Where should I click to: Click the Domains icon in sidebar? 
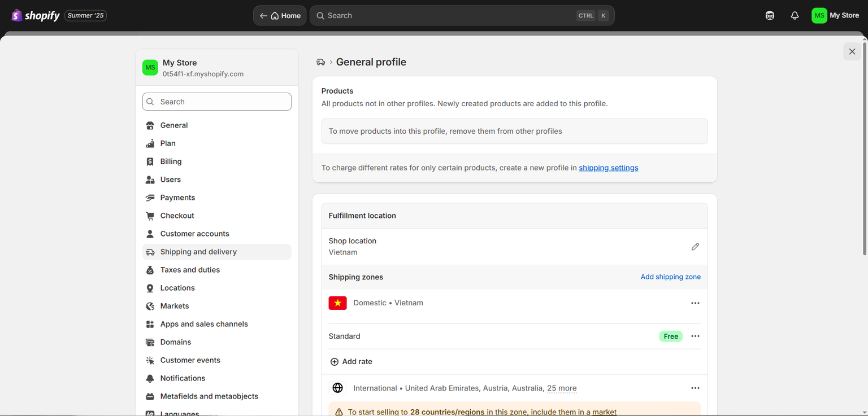coord(150,342)
